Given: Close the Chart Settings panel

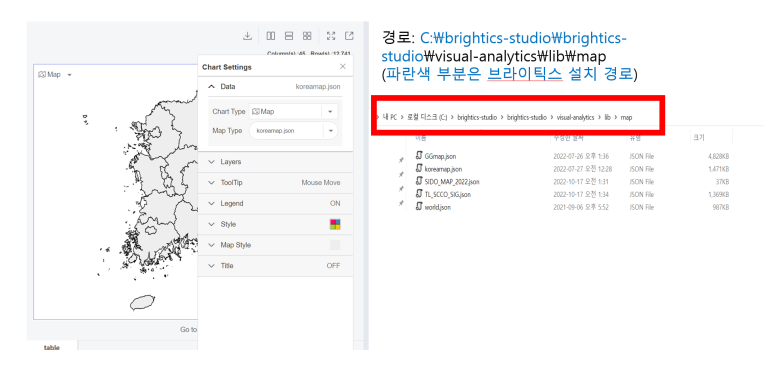Looking at the screenshot, I should [x=343, y=67].
